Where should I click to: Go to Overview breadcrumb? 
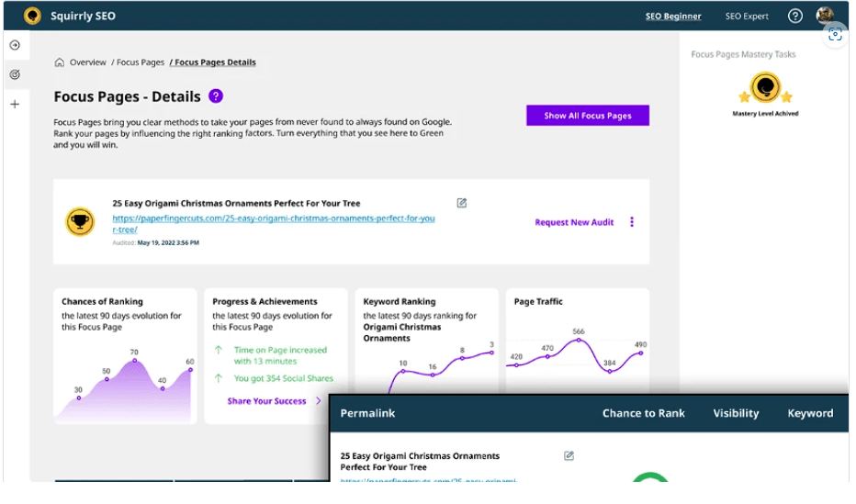pos(88,62)
